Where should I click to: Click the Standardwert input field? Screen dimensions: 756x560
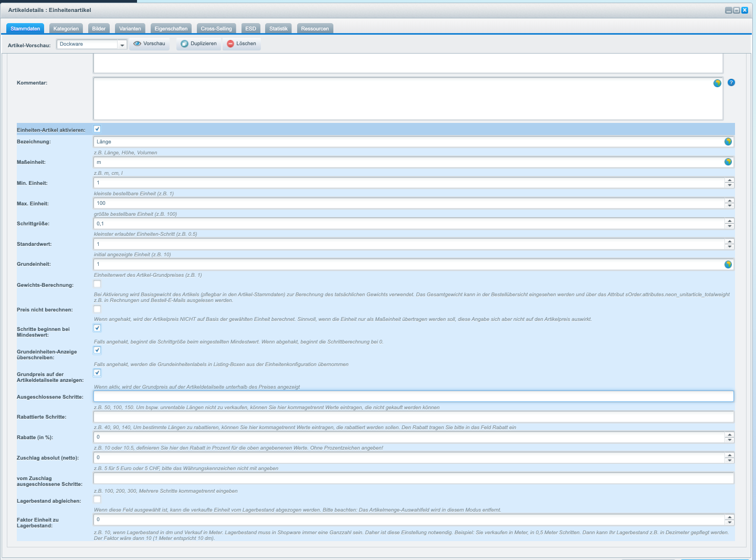[409, 244]
